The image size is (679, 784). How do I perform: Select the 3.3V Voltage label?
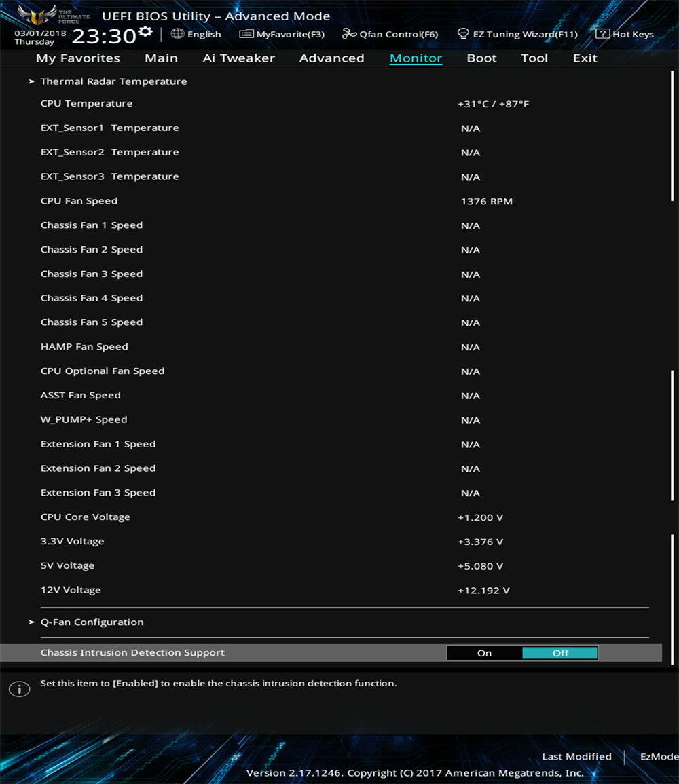tap(73, 542)
